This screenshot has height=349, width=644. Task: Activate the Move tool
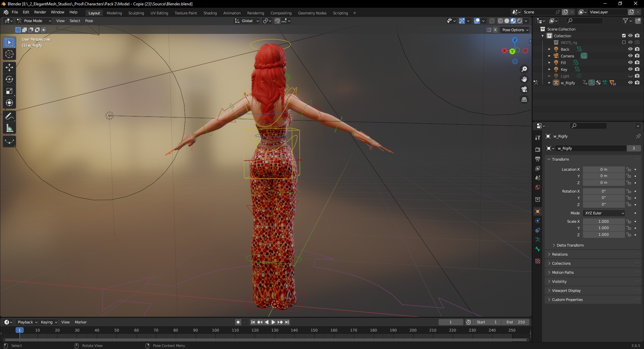pos(9,67)
